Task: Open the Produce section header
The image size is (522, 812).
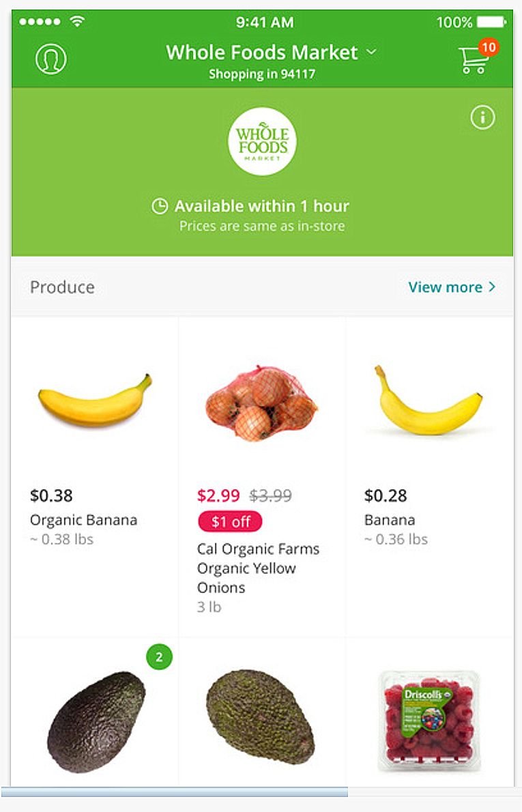Action: click(x=62, y=287)
